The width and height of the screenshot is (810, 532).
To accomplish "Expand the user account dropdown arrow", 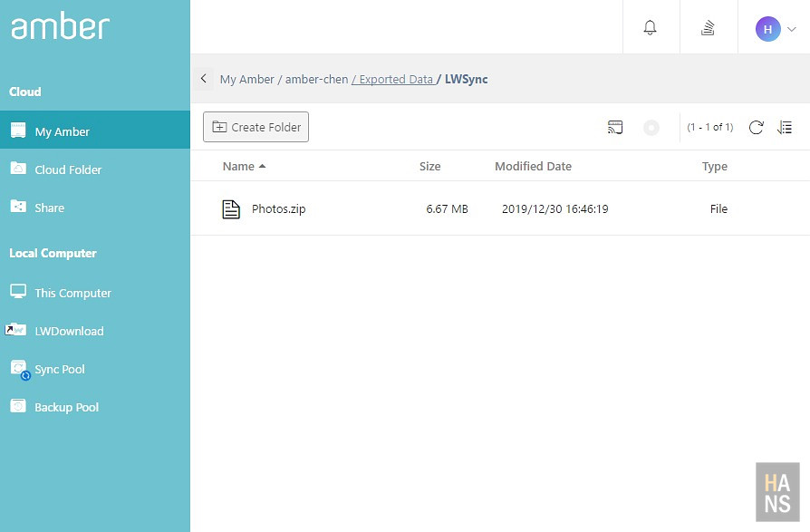I will pos(791,29).
